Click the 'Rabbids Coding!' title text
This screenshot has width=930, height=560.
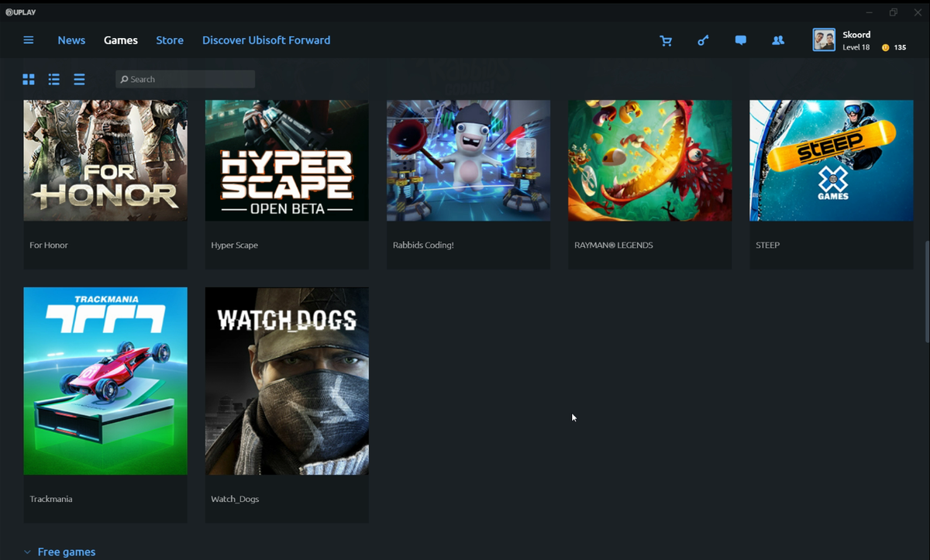[423, 245]
